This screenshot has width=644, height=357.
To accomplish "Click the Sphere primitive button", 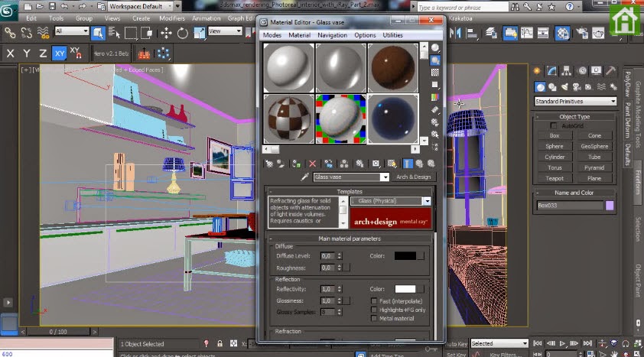I will [555, 147].
